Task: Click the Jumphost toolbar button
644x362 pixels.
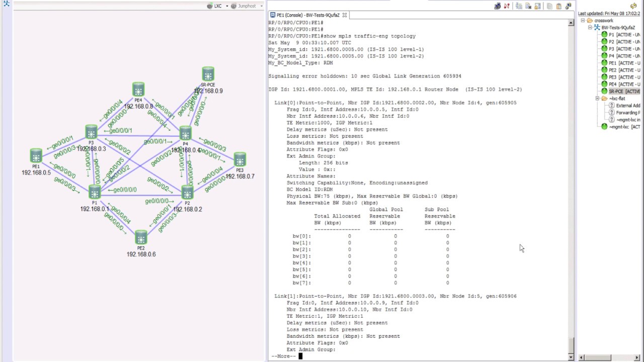Action: pos(244,6)
